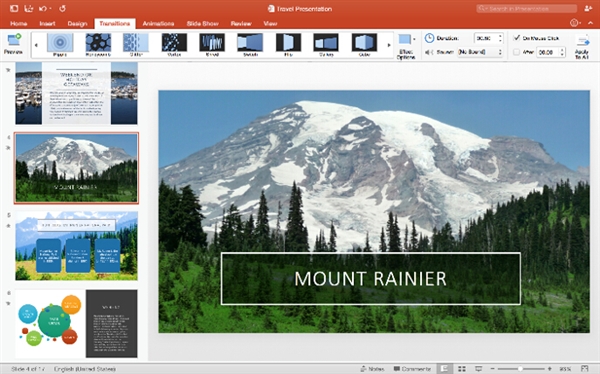Screen dimensions: 600x374
Task: Toggle the On Mouse Click checkbox
Action: [517, 38]
